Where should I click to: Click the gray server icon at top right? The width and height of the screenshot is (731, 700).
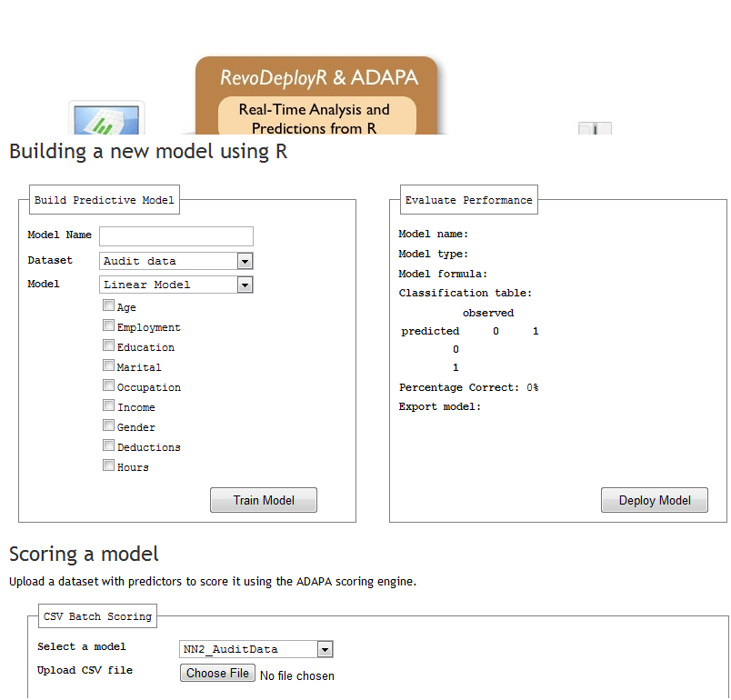596,128
